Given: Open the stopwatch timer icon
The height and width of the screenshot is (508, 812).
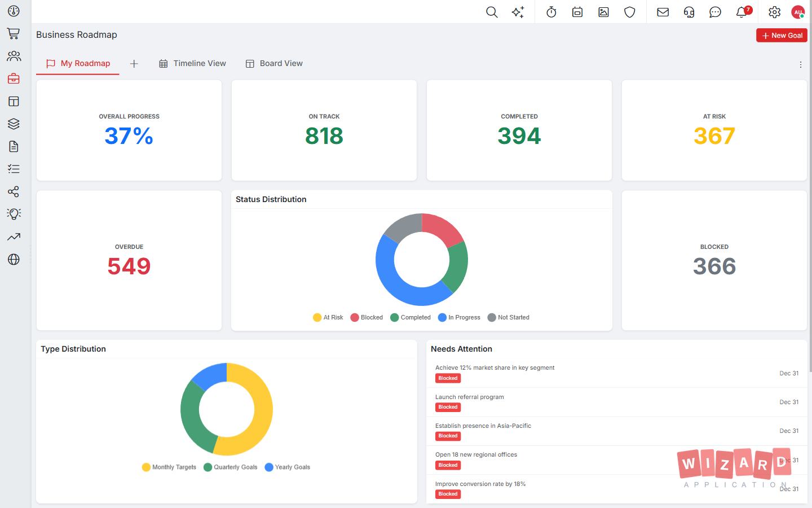Looking at the screenshot, I should (551, 12).
